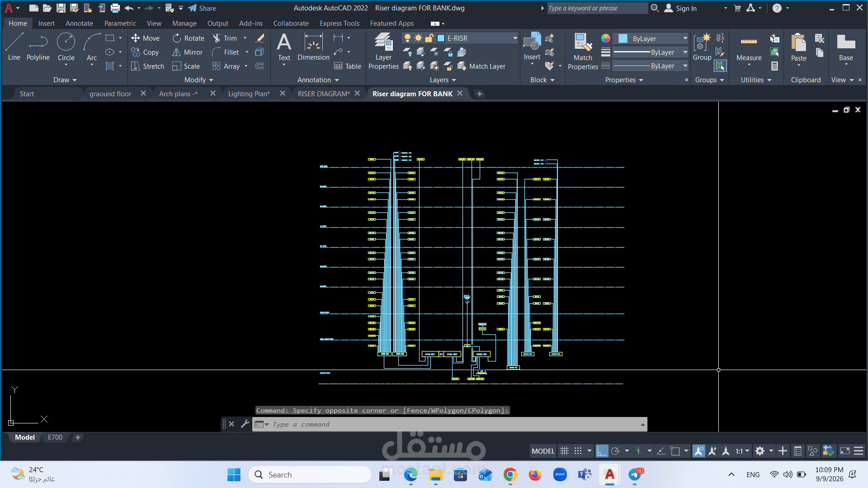
Task: Open the Annotate ribbon tab
Action: pyautogui.click(x=79, y=23)
